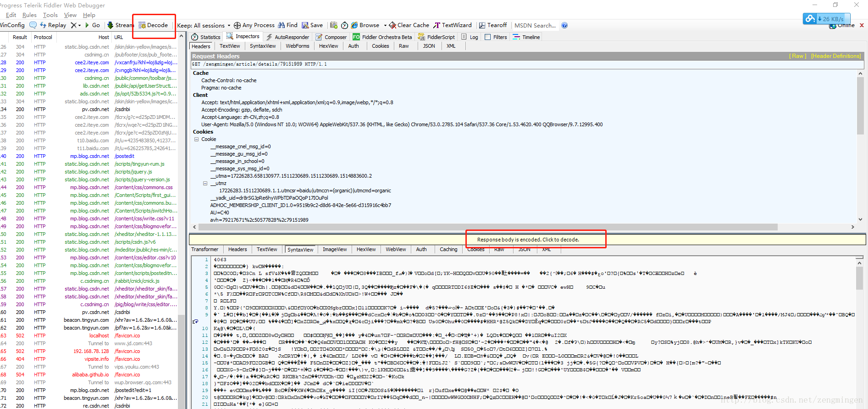The height and width of the screenshot is (409, 868).
Task: Click the request headers vertical scrollbar thumb
Action: tap(860, 106)
